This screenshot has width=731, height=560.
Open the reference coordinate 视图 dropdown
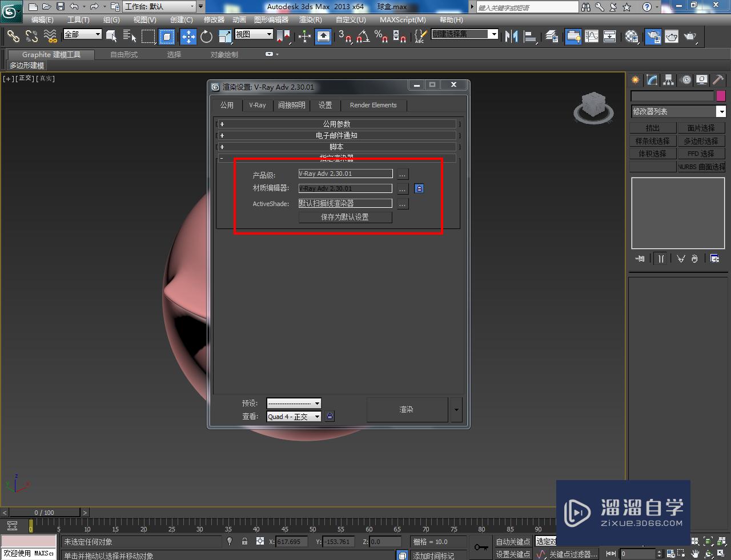click(x=254, y=34)
